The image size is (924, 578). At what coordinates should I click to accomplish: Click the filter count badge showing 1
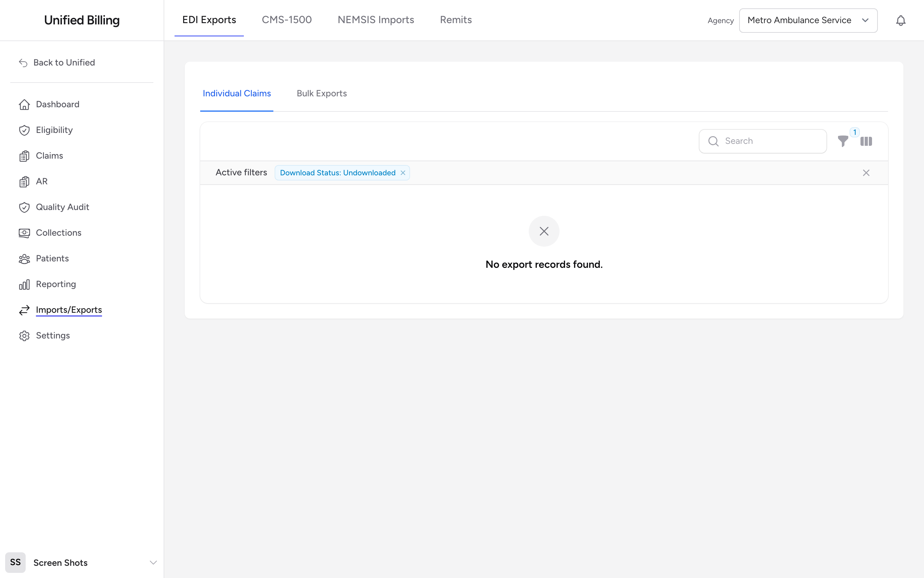[x=855, y=132]
